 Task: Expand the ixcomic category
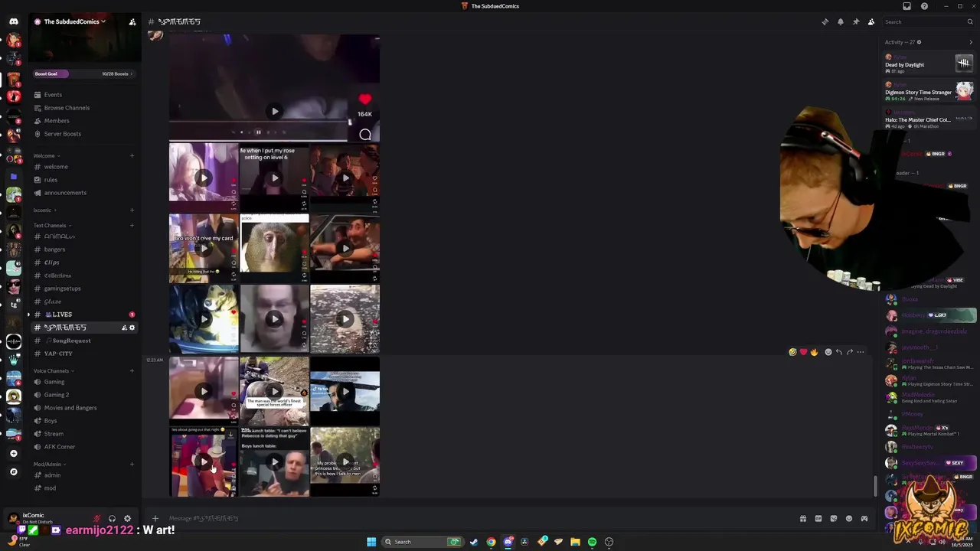[x=44, y=210]
